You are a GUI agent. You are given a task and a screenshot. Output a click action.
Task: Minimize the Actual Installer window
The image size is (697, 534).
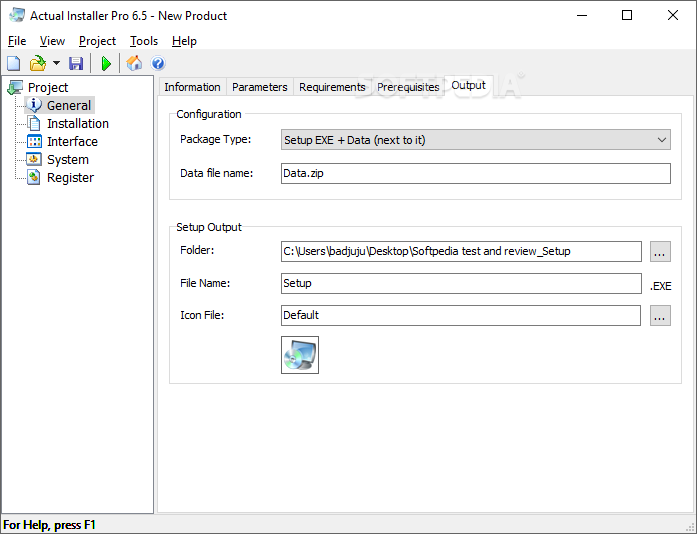582,16
